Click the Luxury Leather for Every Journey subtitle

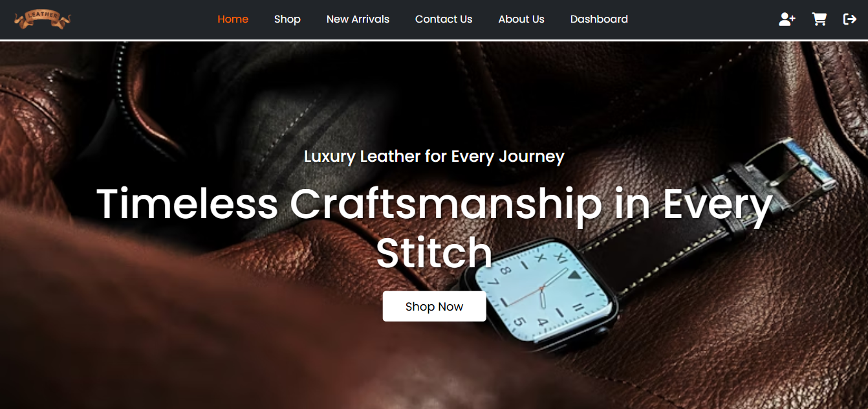point(434,156)
